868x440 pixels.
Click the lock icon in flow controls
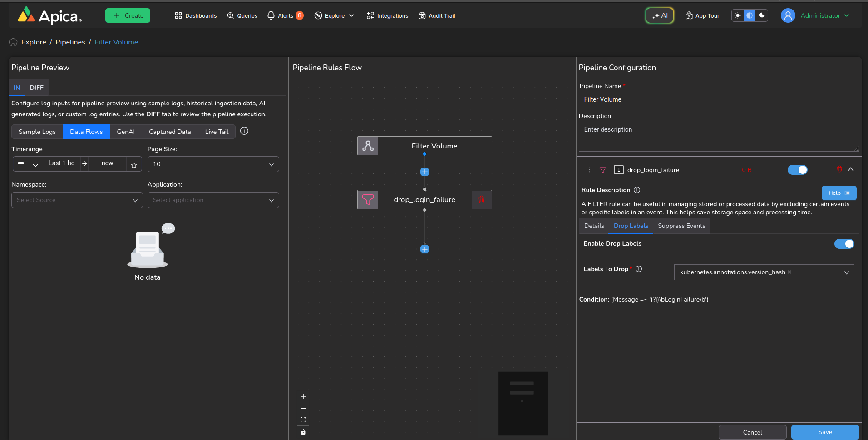click(x=303, y=432)
